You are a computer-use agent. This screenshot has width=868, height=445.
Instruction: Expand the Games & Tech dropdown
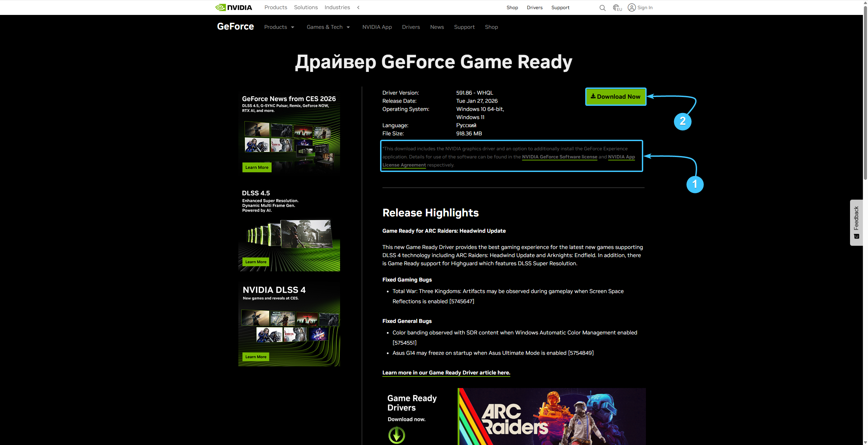coord(328,27)
